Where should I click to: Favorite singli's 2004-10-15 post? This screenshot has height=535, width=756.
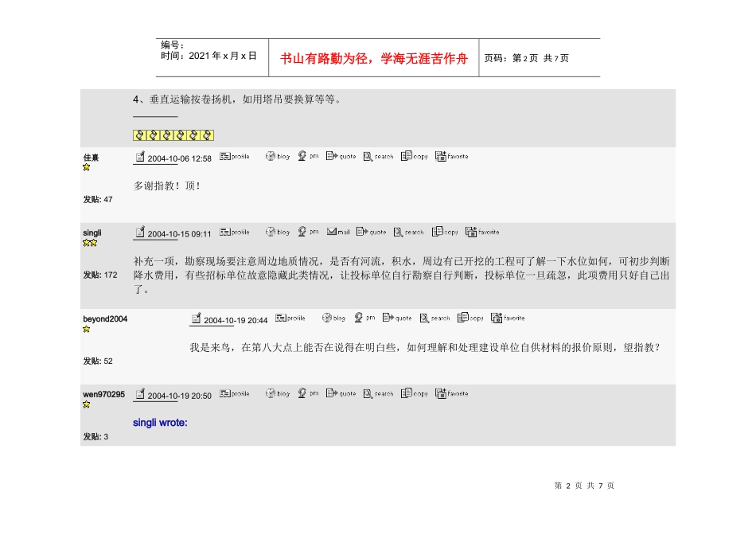point(482,232)
